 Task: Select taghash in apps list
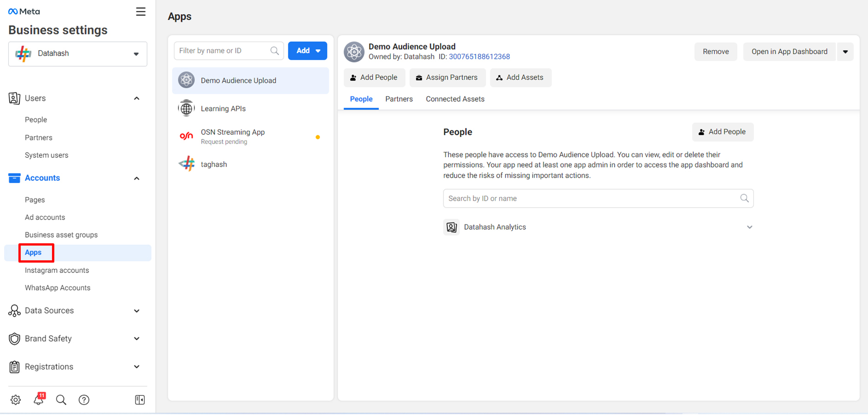[x=251, y=164]
